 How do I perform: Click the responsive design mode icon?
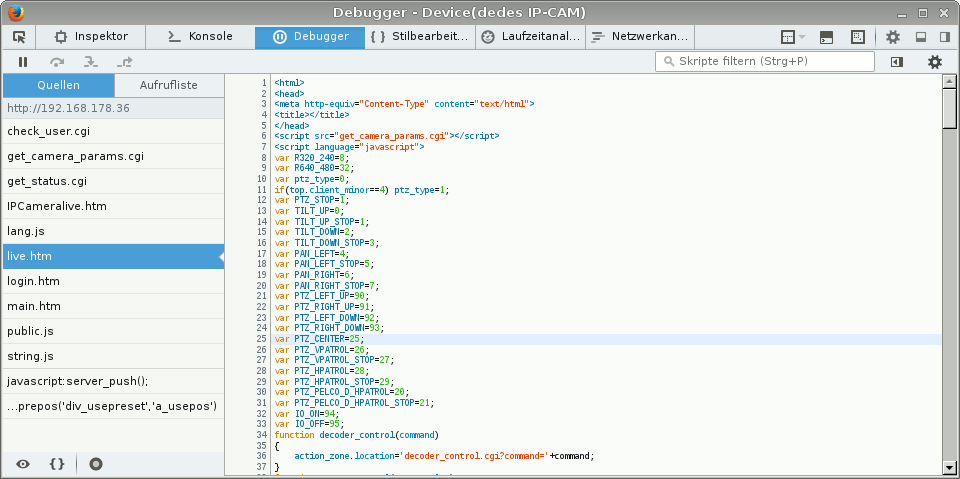point(858,37)
